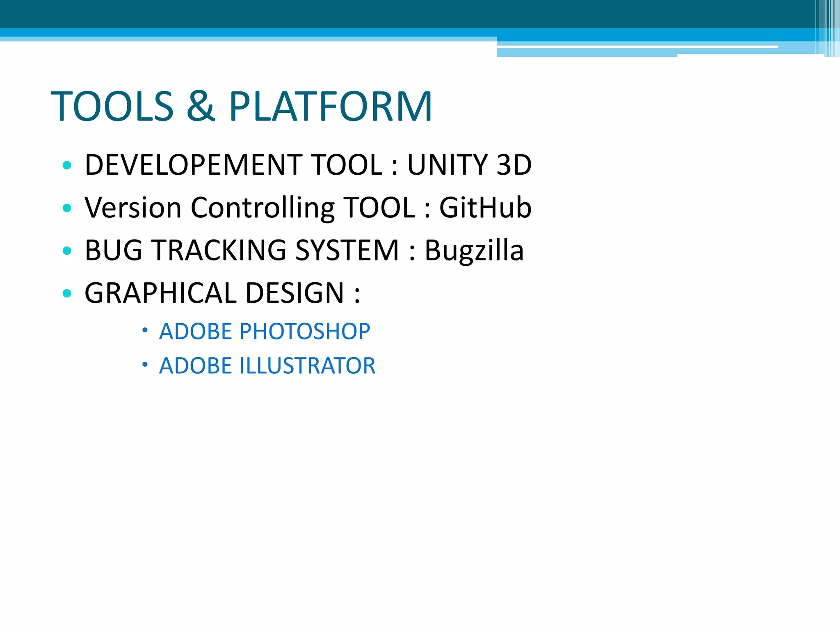The width and height of the screenshot is (840, 630).
Task: Click the UNITY 3D text
Action: pos(469,165)
